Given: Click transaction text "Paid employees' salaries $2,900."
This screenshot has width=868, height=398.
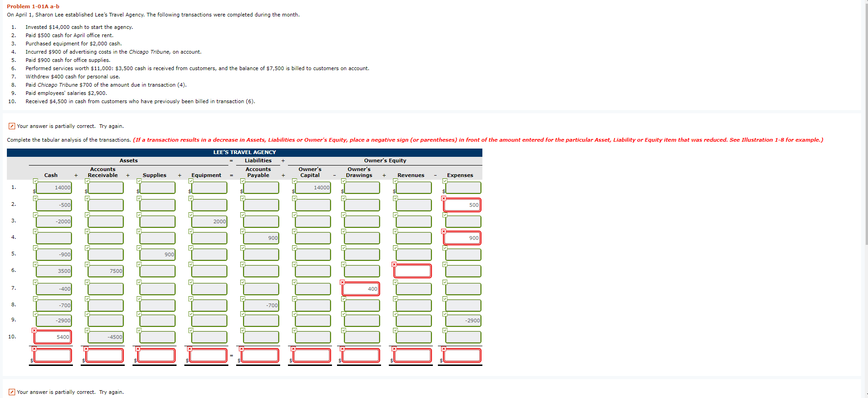Looking at the screenshot, I should click(66, 93).
